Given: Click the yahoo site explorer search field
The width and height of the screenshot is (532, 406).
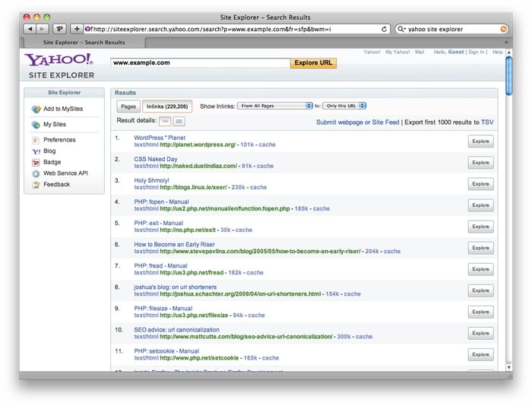Looking at the screenshot, I should coord(451,29).
